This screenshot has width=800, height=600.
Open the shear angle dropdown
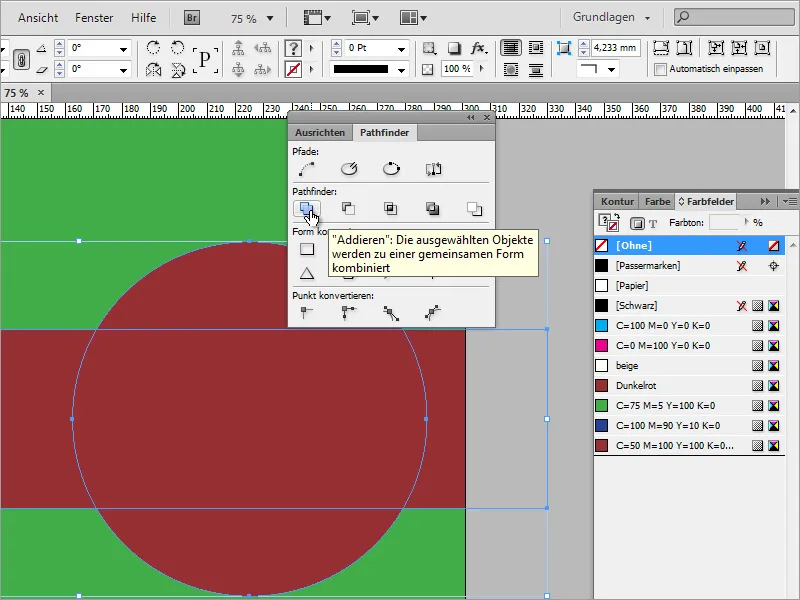[123, 70]
